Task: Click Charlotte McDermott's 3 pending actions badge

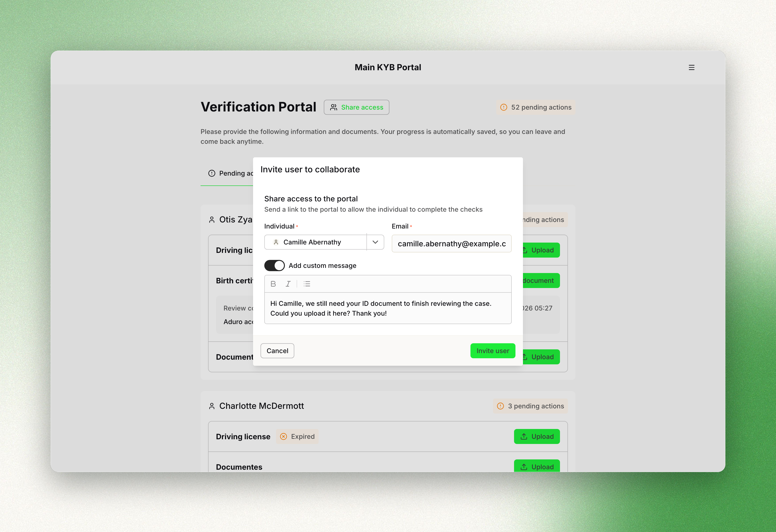Action: point(530,406)
